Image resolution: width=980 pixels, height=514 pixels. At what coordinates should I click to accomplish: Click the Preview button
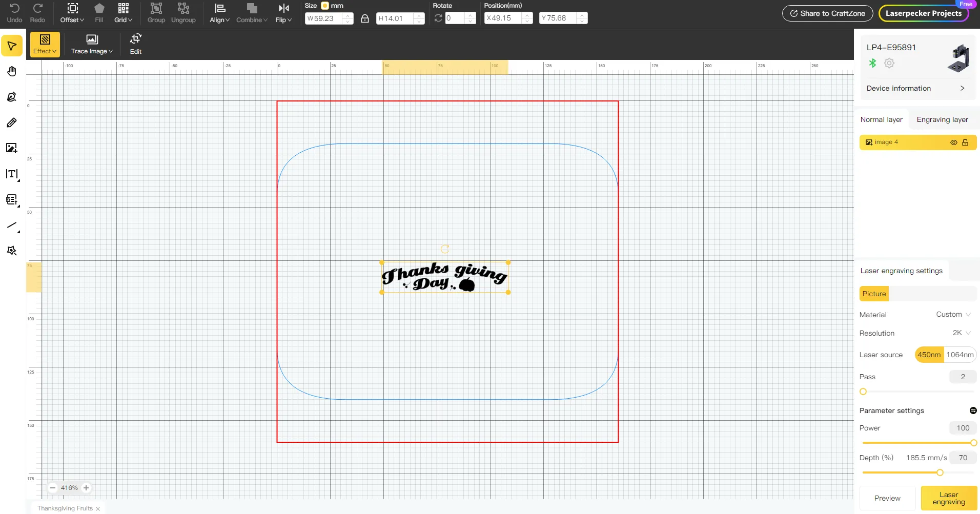[887, 498]
